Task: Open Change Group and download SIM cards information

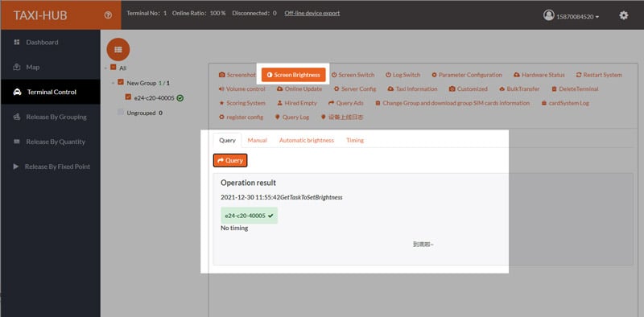Action: [x=452, y=103]
